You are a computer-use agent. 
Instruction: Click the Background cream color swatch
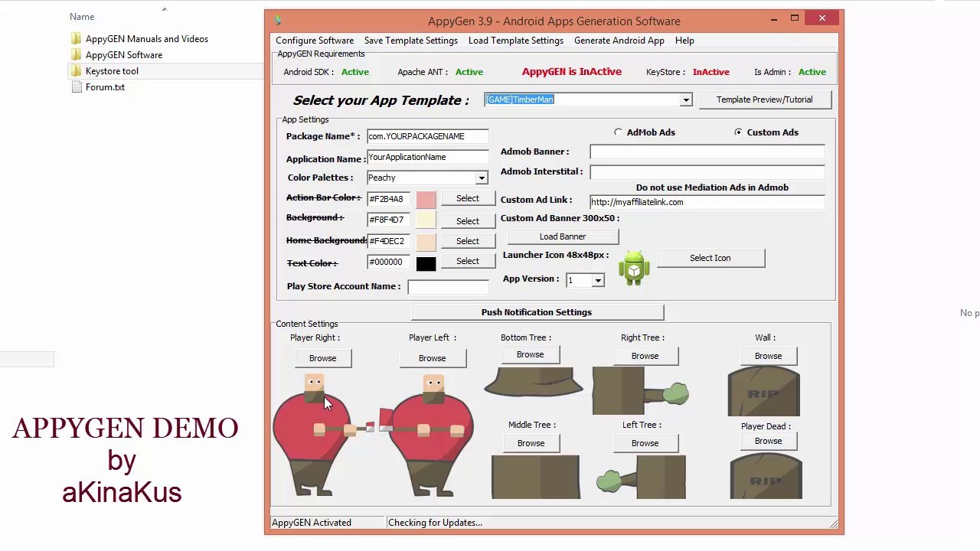(426, 220)
